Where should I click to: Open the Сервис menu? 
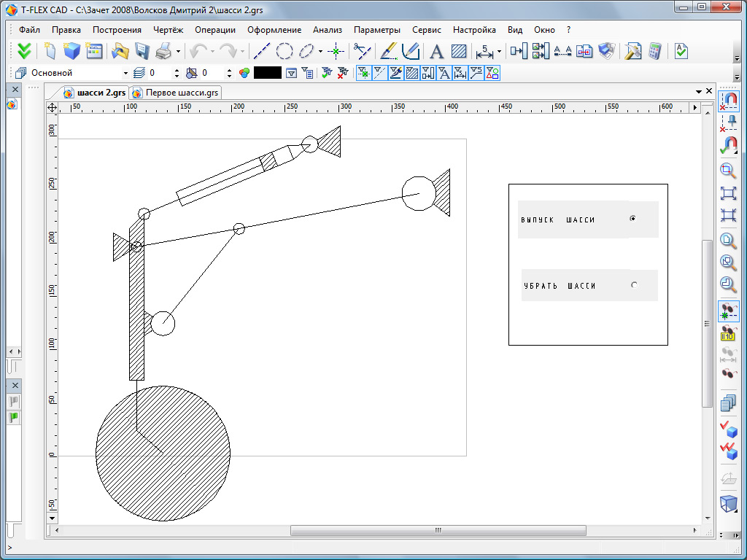(426, 29)
